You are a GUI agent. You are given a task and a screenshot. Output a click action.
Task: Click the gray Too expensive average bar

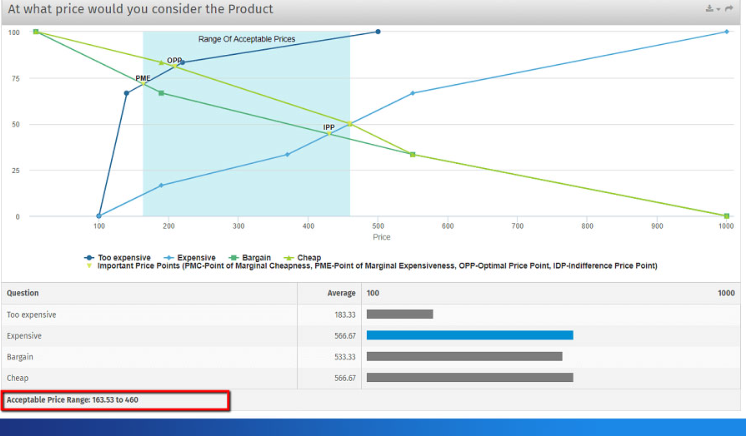(x=399, y=314)
